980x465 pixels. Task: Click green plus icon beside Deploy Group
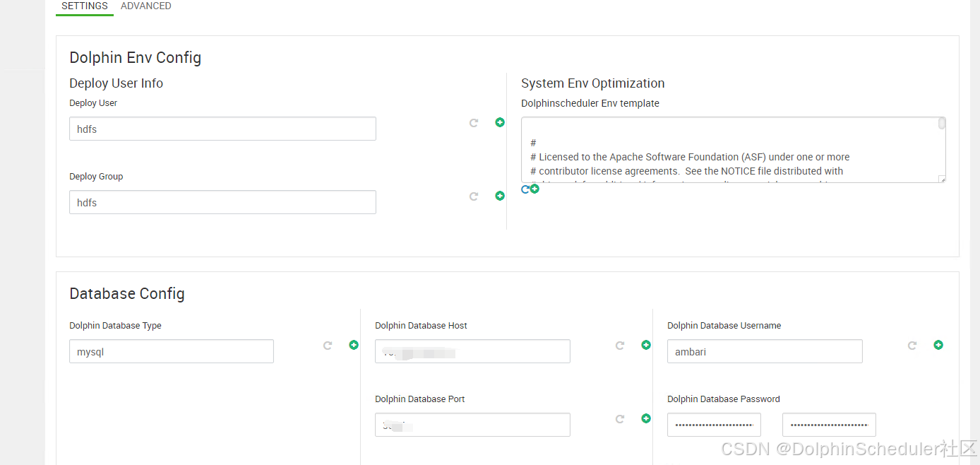(x=500, y=196)
